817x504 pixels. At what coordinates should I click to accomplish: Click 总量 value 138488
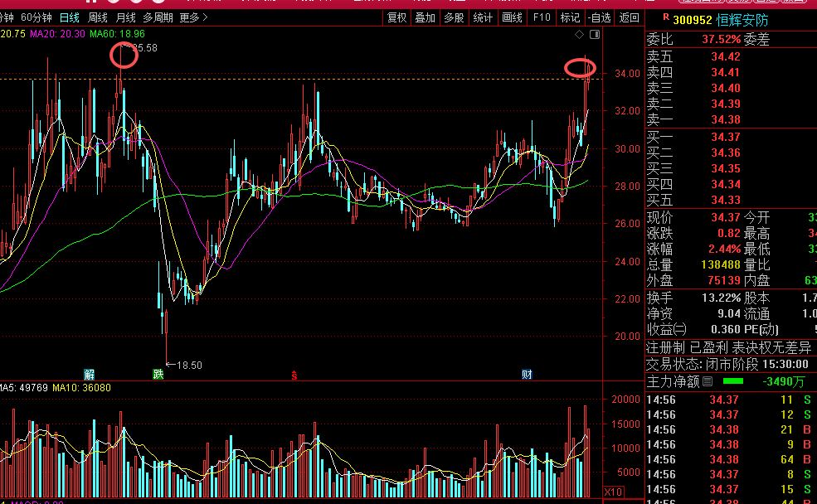[x=721, y=264]
